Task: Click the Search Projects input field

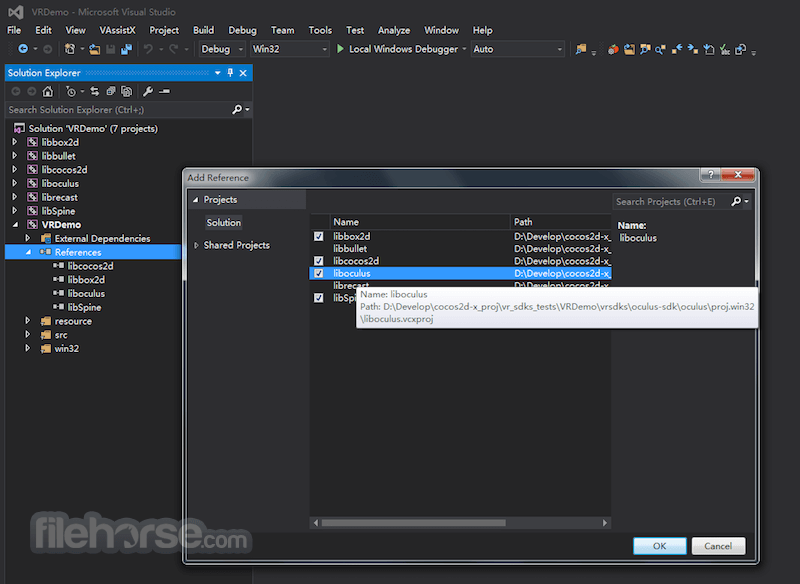Action: point(671,202)
